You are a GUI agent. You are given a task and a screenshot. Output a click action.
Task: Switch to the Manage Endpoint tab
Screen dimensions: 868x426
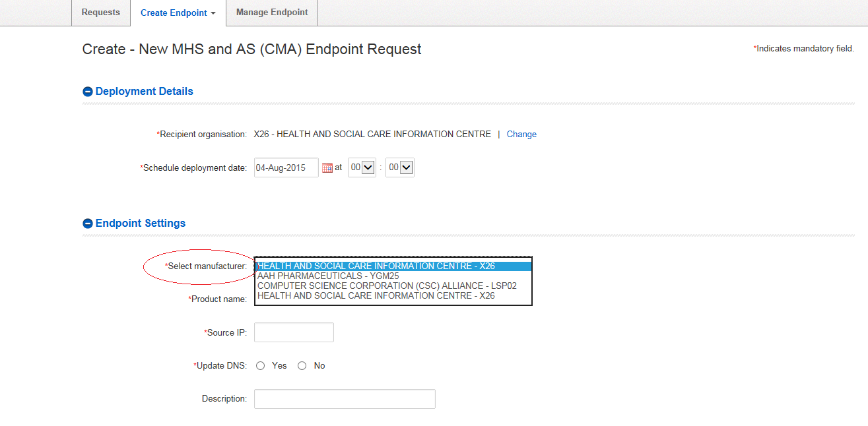[x=272, y=13]
